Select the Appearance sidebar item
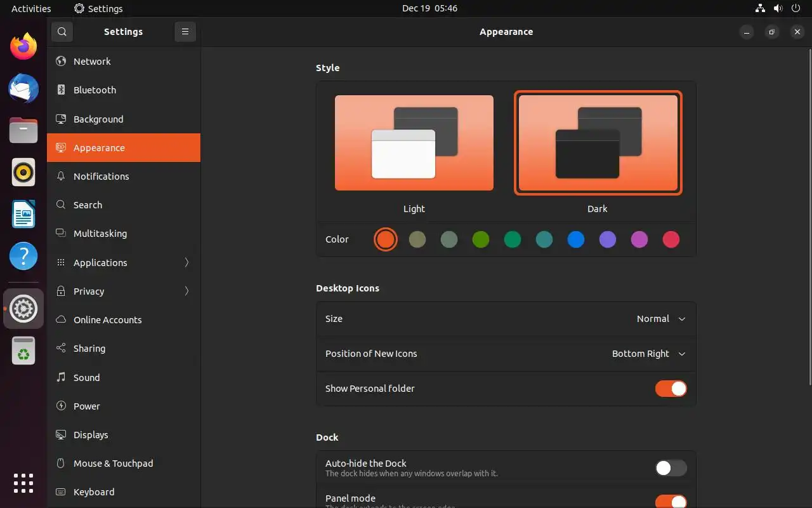The image size is (812, 508). click(x=124, y=147)
